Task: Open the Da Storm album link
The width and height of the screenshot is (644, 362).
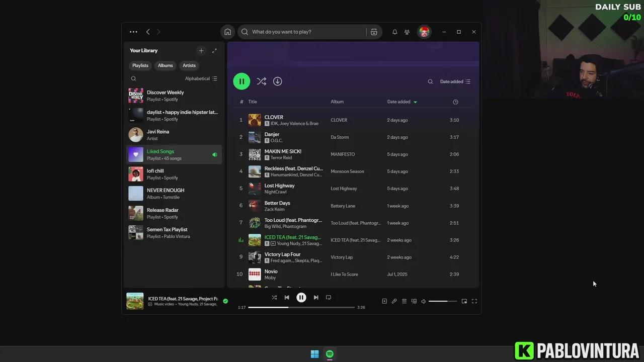Action: [340, 137]
